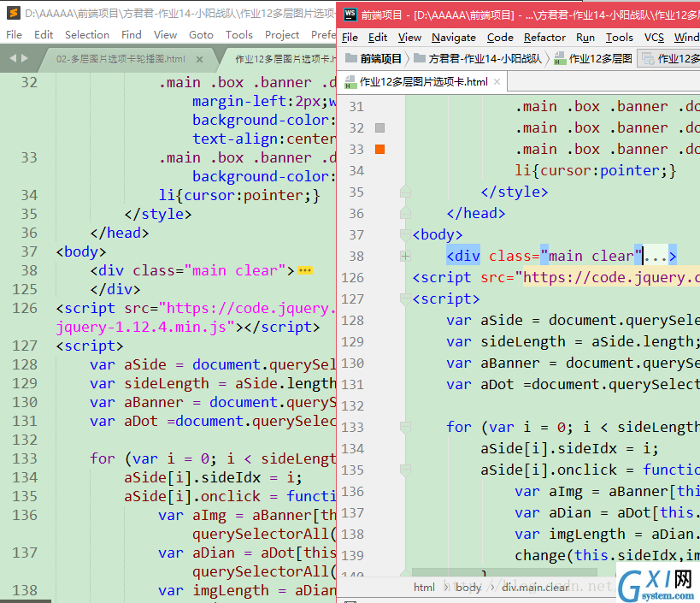This screenshot has height=603, width=700.
Task: Close the 02-多层图片选项卡轮播图.html tab
Action: (199, 59)
